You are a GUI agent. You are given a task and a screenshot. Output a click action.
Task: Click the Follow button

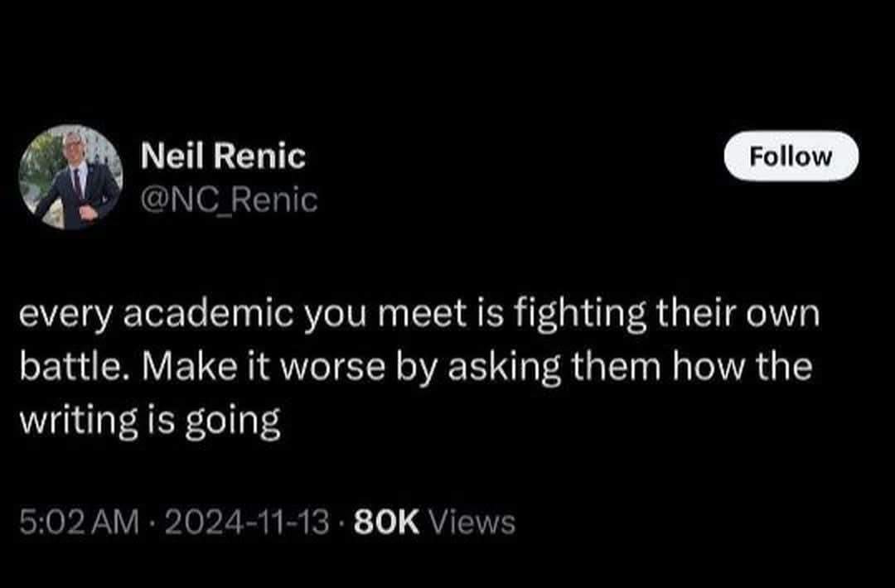coord(791,157)
